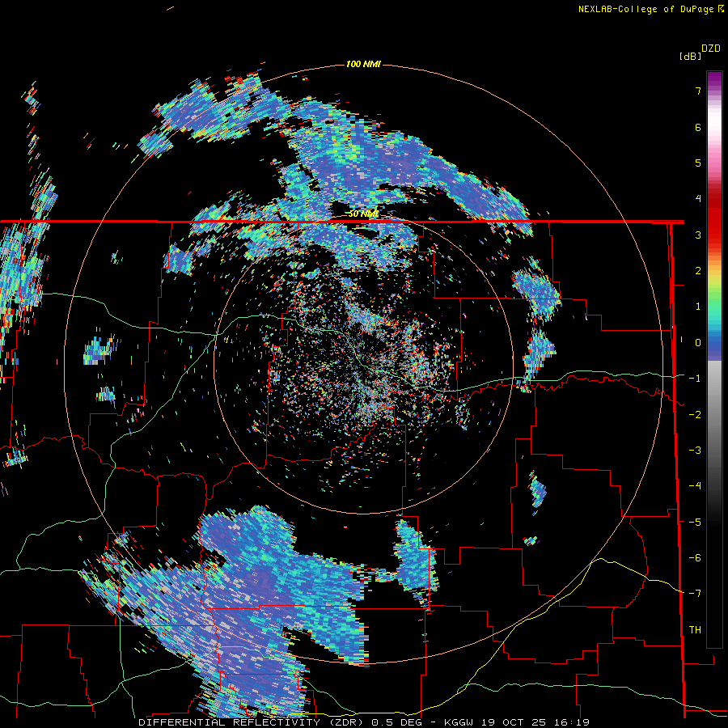Click the [dB] units label
Viewport: 728px width, 728px height.
pos(690,56)
